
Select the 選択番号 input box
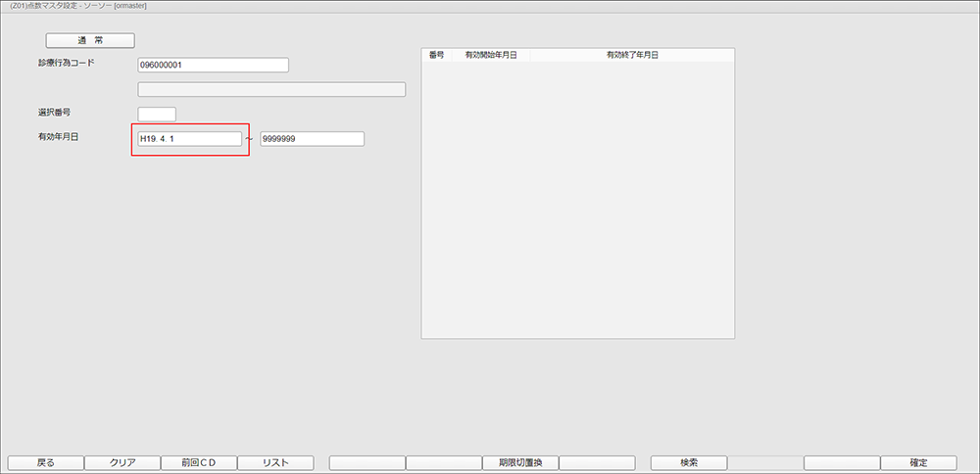click(x=157, y=115)
